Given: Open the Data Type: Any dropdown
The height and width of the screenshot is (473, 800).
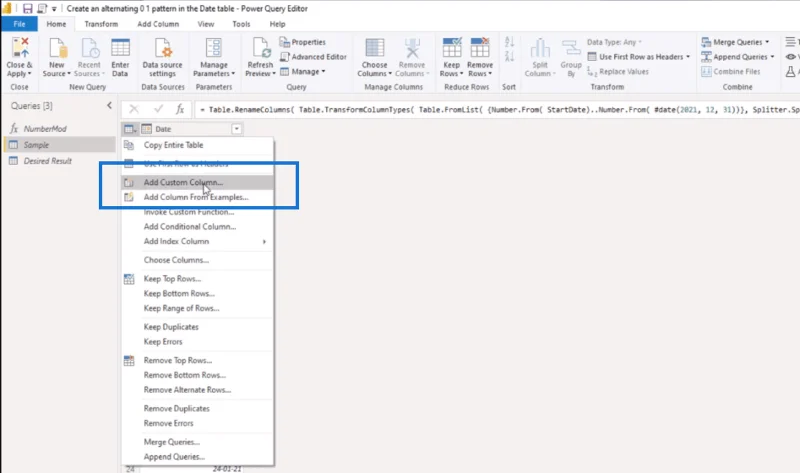Looking at the screenshot, I should (x=614, y=42).
